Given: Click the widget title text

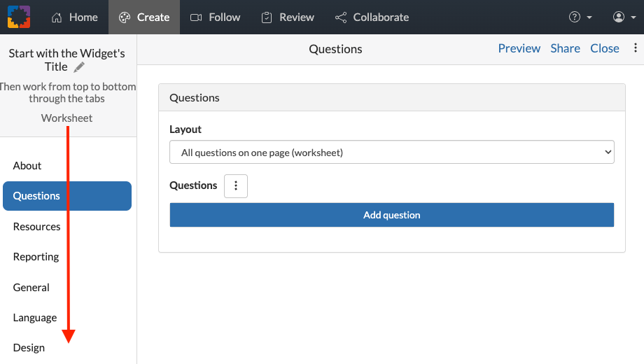Looking at the screenshot, I should [x=66, y=60].
